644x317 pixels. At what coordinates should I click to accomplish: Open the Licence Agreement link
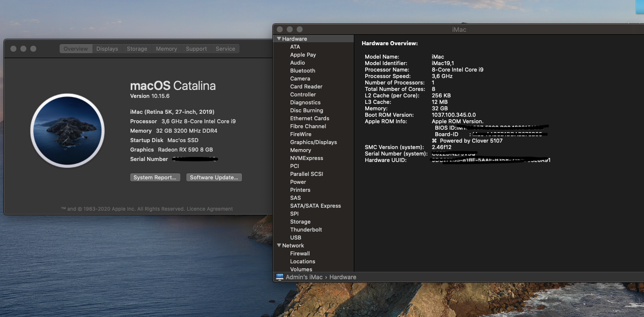pyautogui.click(x=210, y=209)
